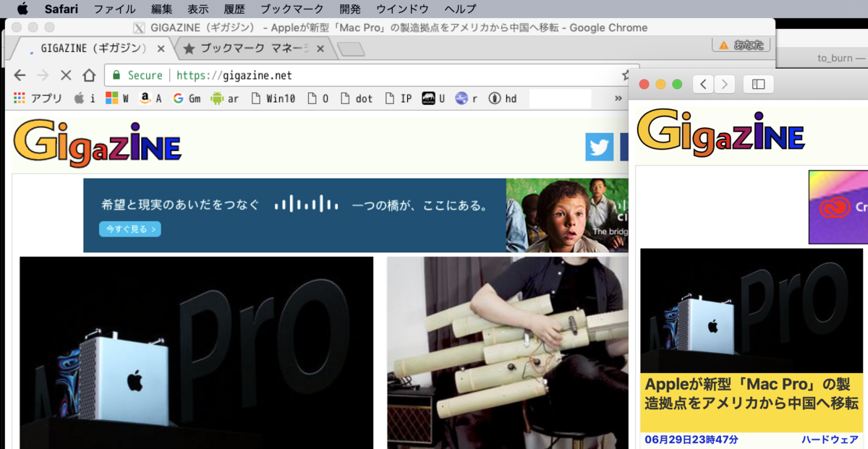Screen dimensions: 868x449
Task: Open the 開発 menu
Action: click(x=350, y=9)
